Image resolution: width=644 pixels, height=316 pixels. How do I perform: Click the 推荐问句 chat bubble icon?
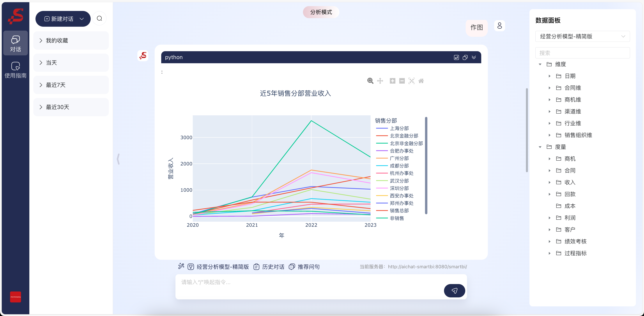(292, 267)
